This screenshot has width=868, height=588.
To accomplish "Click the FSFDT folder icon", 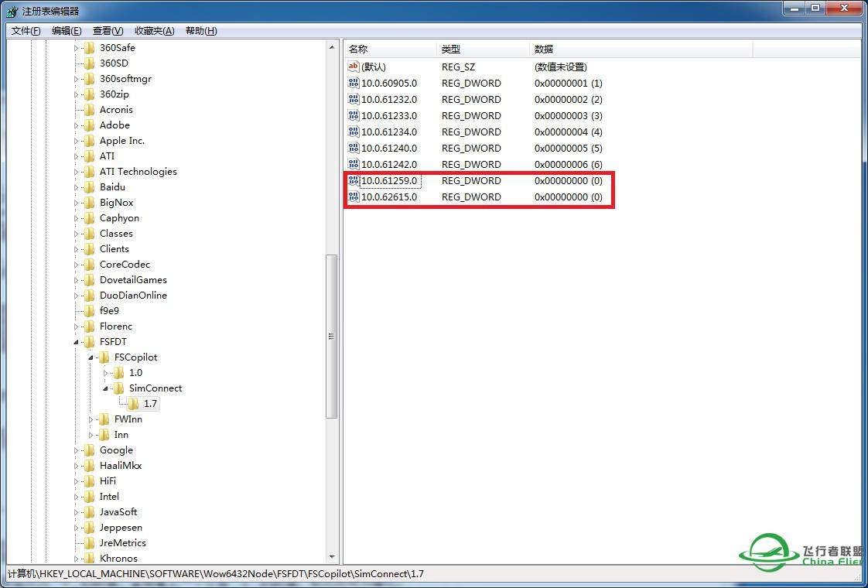I will coord(90,342).
